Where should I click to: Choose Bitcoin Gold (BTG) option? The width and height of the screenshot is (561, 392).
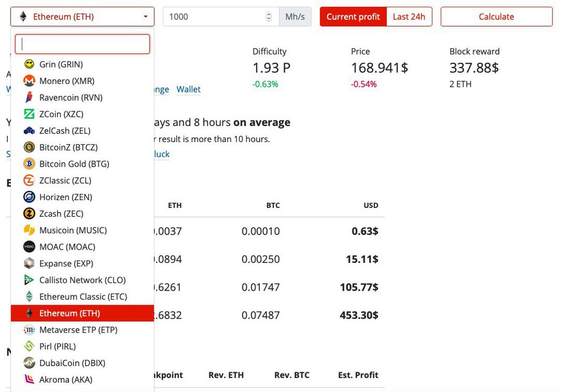click(82, 164)
